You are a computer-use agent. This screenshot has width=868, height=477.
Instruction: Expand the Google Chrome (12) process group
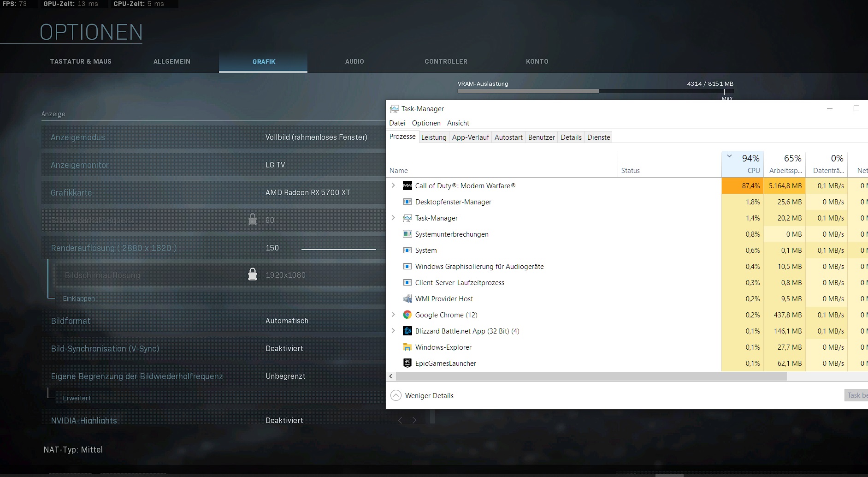[x=393, y=315]
